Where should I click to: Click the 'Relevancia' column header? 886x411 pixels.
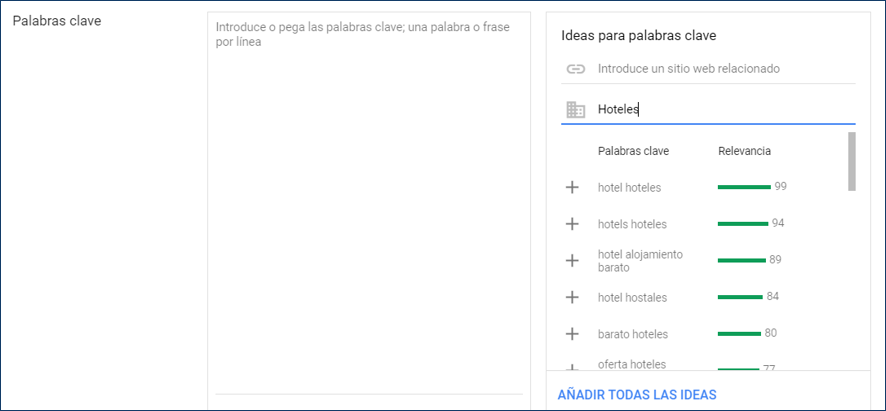(x=744, y=151)
